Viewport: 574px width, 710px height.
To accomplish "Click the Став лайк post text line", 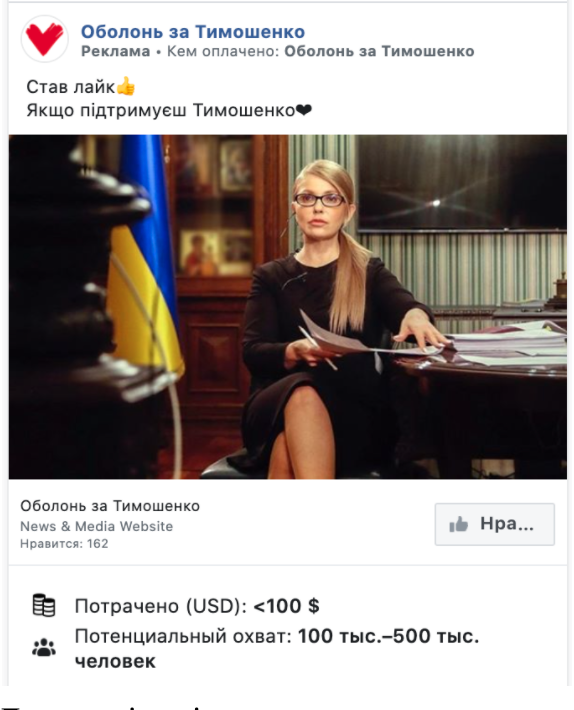I will pyautogui.click(x=81, y=86).
